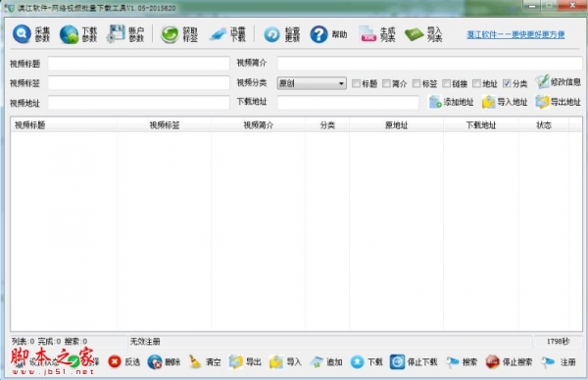The image size is (588, 380).
Task: Click 修改信息 edit info button
Action: point(558,81)
